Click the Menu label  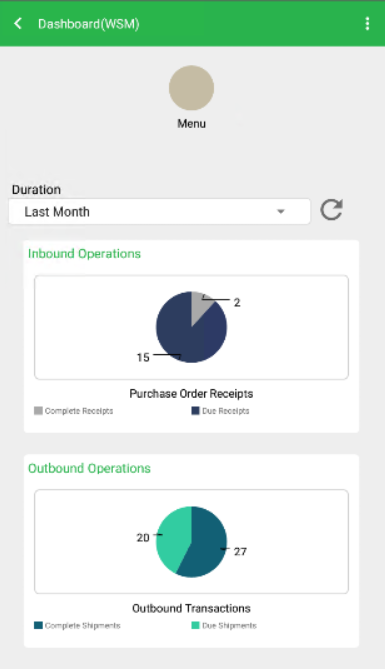point(191,124)
